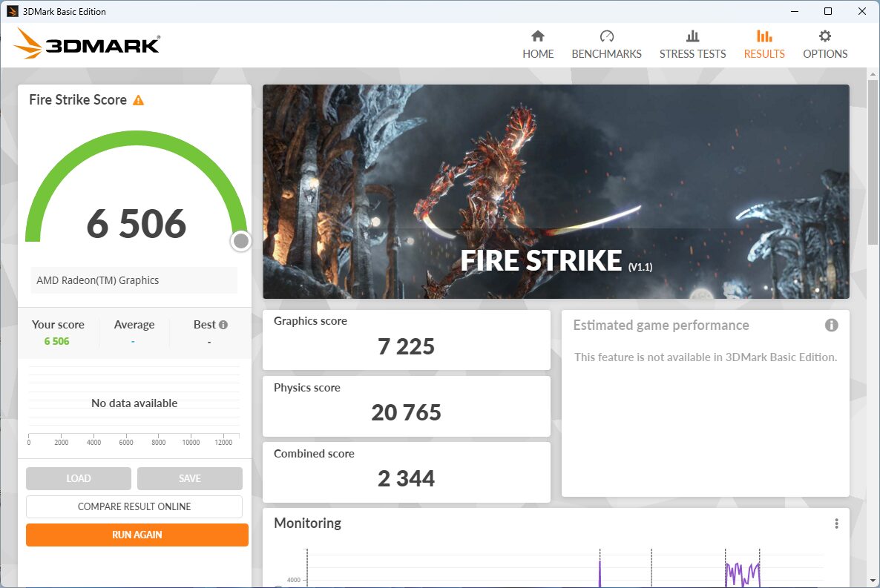Click the RUN AGAIN button
This screenshot has height=588, width=880.
(137, 535)
